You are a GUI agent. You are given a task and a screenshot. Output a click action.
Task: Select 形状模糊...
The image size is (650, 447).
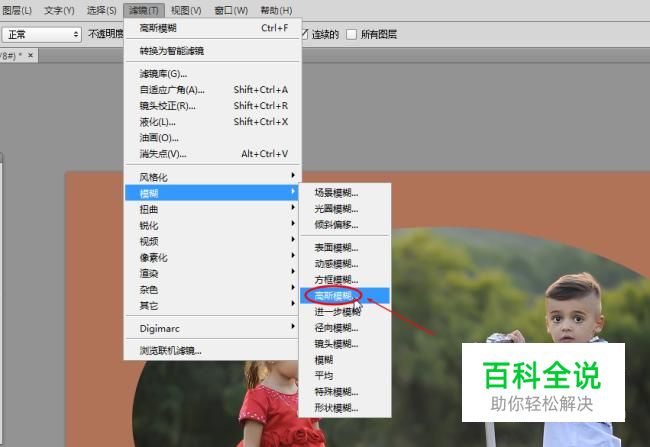pyautogui.click(x=344, y=408)
